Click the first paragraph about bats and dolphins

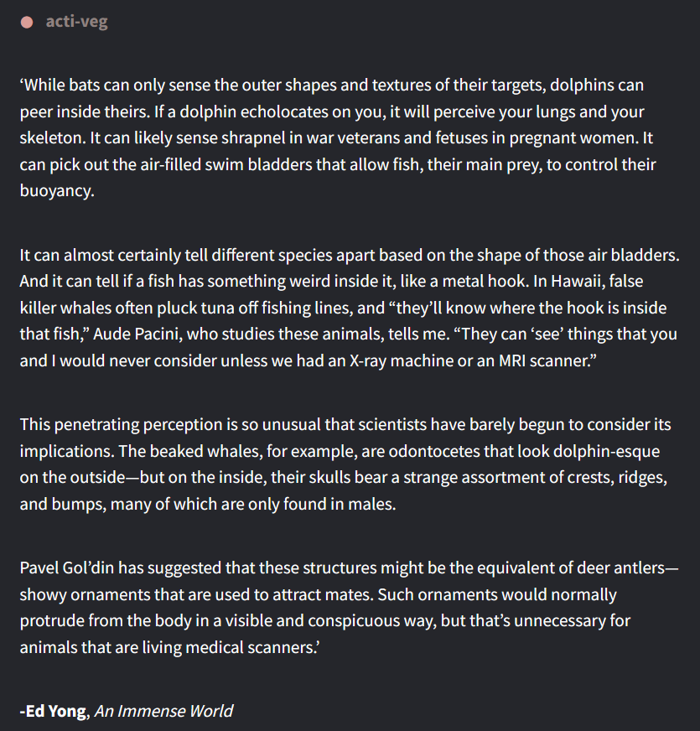point(335,137)
